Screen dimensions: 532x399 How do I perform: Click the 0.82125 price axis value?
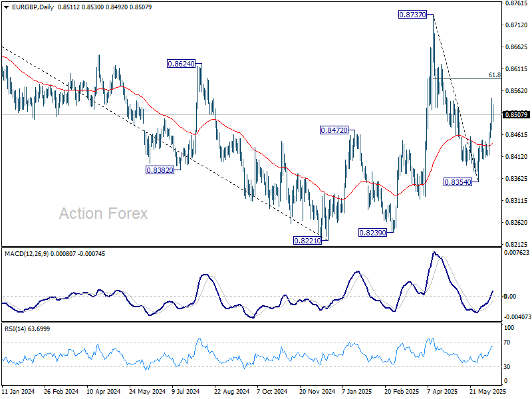(x=517, y=244)
